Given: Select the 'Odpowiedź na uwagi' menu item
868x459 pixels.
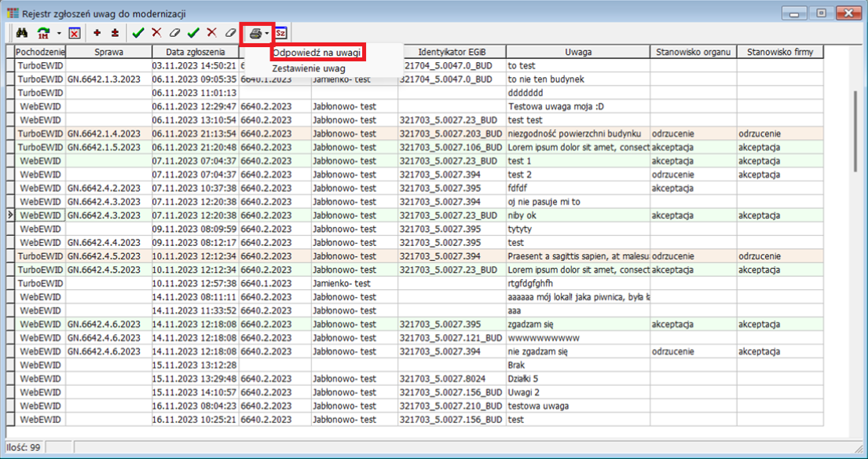Looking at the screenshot, I should pos(317,53).
